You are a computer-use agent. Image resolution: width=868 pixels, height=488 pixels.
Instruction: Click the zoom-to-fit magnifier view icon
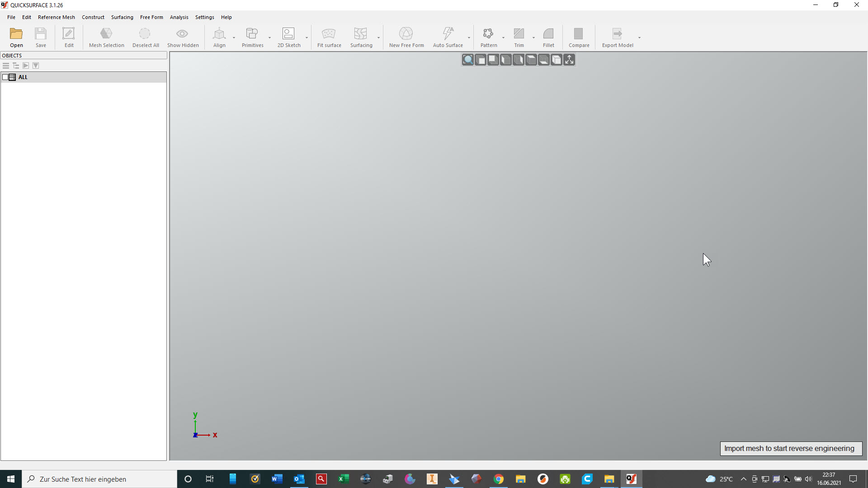point(468,60)
